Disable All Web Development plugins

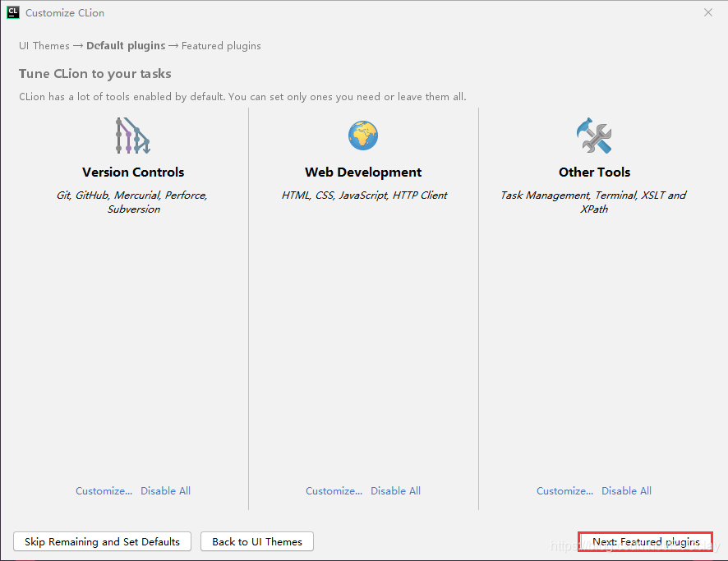tap(395, 491)
